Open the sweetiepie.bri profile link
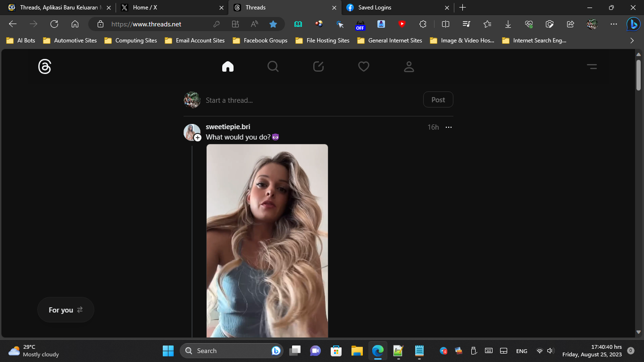Viewport: 644px width, 362px height. pyautogui.click(x=228, y=127)
